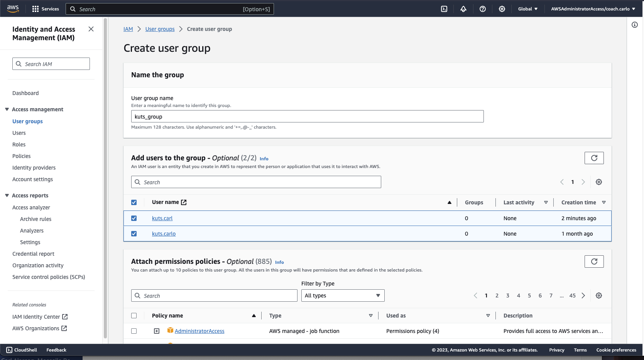This screenshot has width=644, height=360.
Task: Uncheck the kuts.carl user checkbox
Action: (x=134, y=218)
